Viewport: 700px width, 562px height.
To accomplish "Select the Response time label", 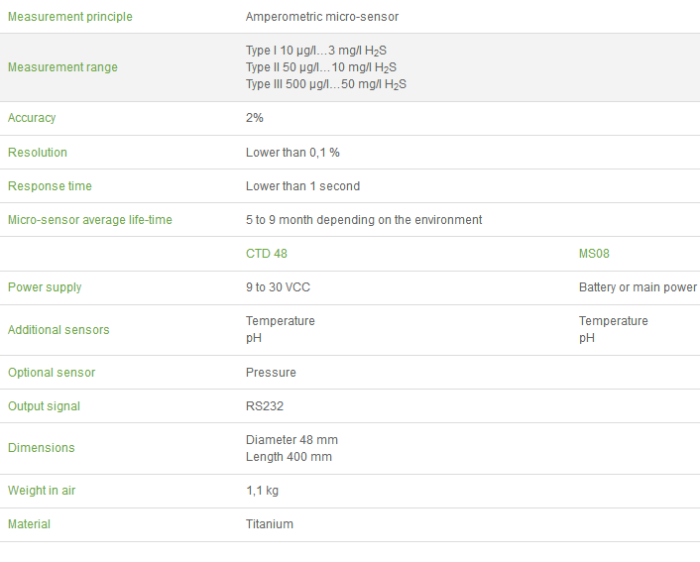I will (50, 186).
